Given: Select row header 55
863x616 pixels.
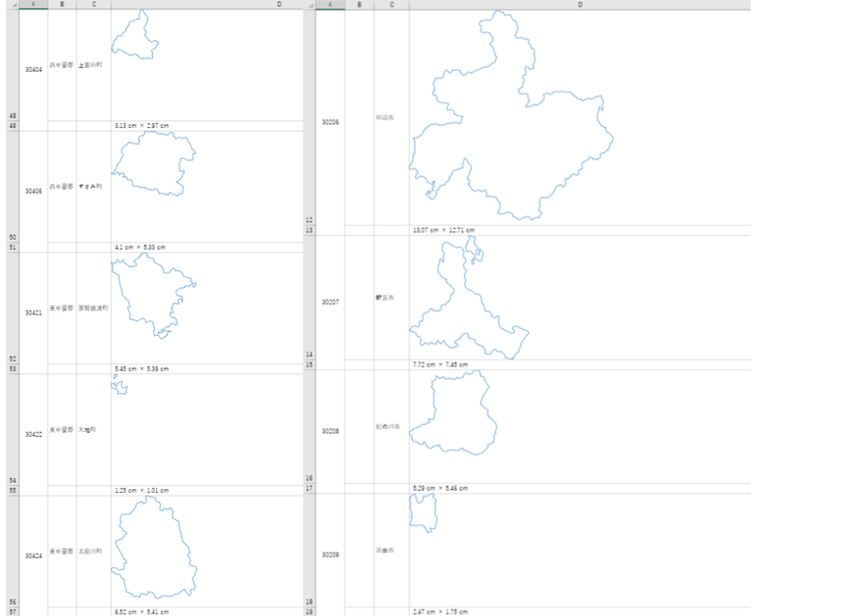Looking at the screenshot, I should 13,491.
